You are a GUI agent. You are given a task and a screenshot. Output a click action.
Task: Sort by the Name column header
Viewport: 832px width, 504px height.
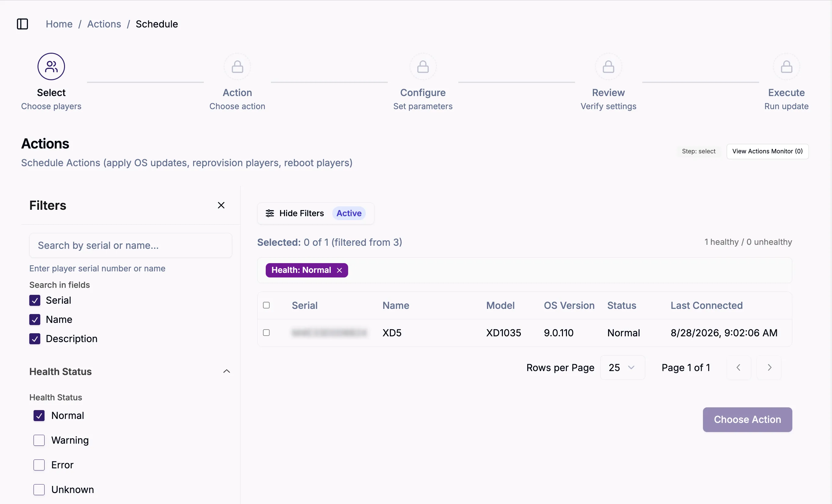(396, 305)
